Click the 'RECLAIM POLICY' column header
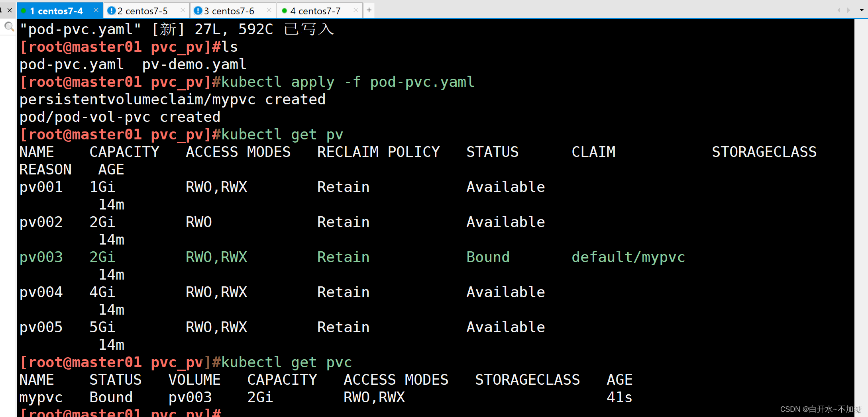The width and height of the screenshot is (868, 417). (379, 152)
